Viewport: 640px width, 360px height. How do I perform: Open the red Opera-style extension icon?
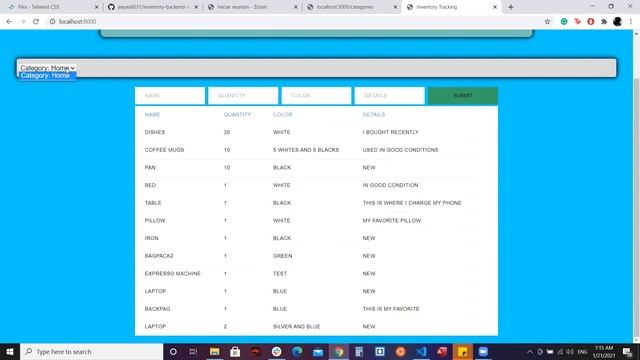pyautogui.click(x=591, y=22)
